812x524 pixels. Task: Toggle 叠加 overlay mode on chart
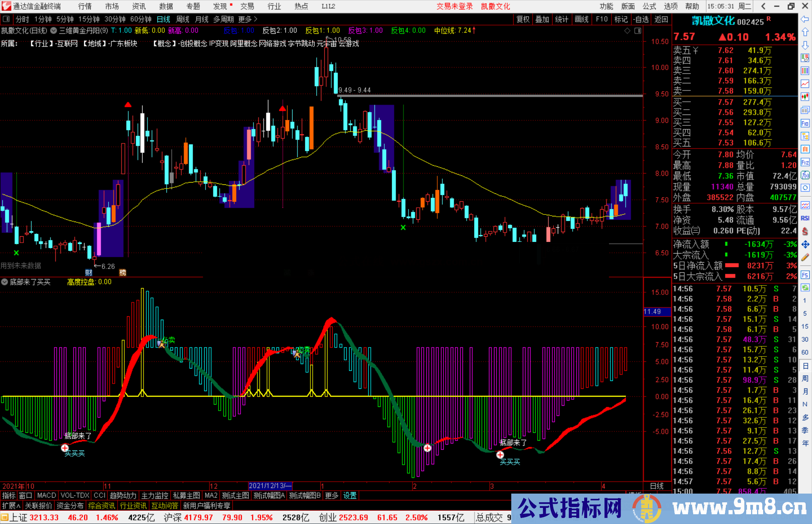542,19
